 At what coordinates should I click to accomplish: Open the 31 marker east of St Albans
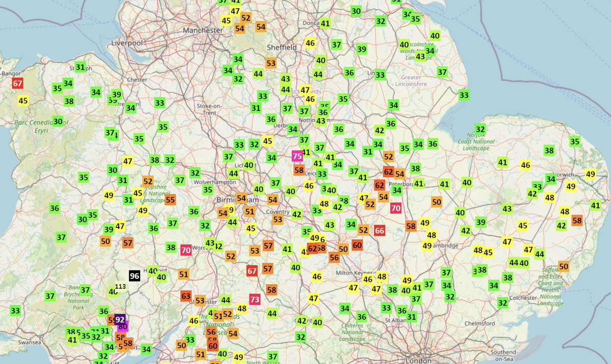pyautogui.click(x=411, y=317)
